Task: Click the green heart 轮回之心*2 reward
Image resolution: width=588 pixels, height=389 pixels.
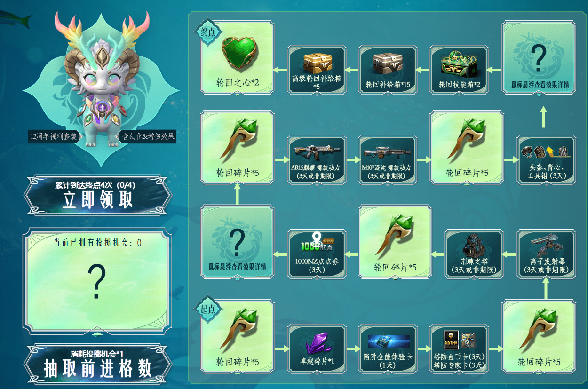Action: click(x=238, y=57)
